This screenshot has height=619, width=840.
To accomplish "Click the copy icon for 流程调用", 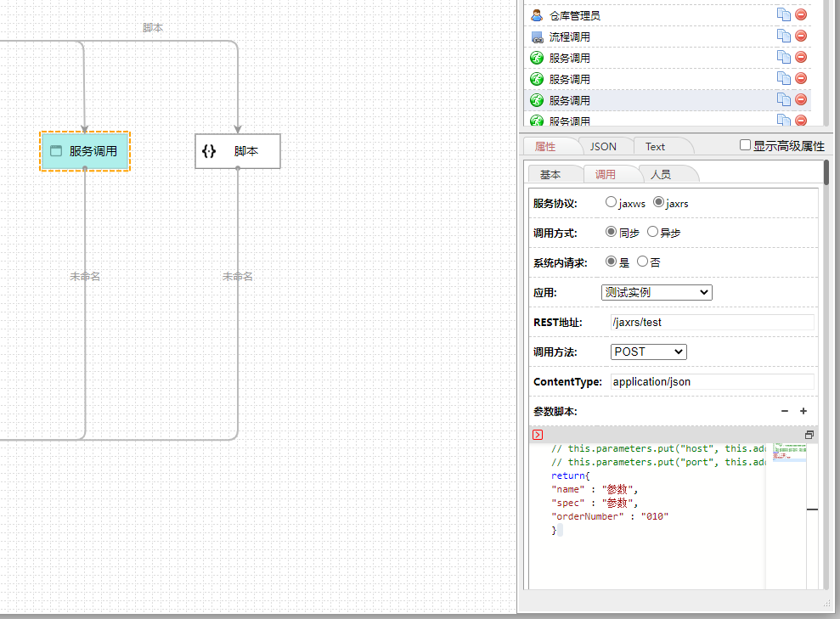I will (783, 36).
